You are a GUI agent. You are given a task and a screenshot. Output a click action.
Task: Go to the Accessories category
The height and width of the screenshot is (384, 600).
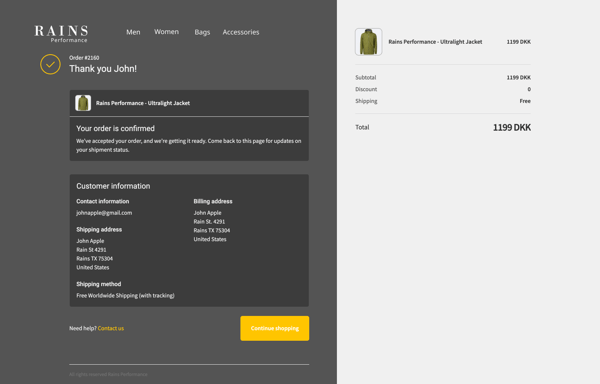[241, 32]
